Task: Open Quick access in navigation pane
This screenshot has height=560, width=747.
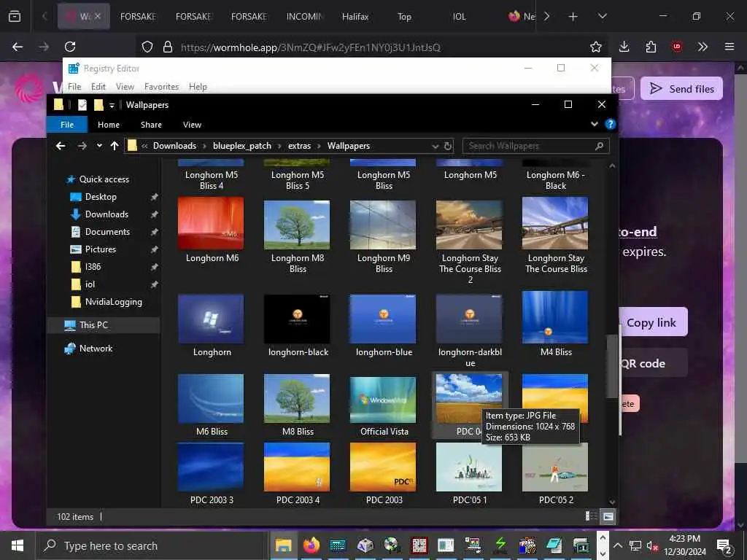Action: coord(104,179)
